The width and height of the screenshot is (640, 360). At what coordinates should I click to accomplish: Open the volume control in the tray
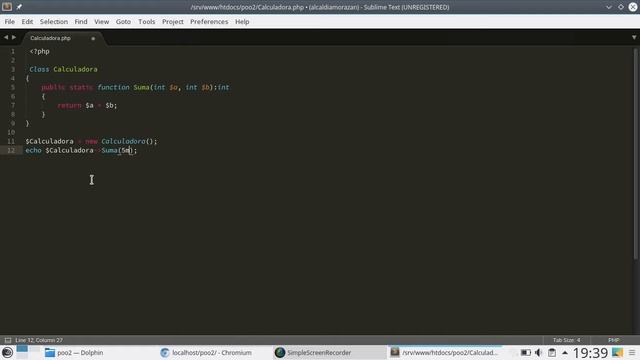(x=539, y=352)
